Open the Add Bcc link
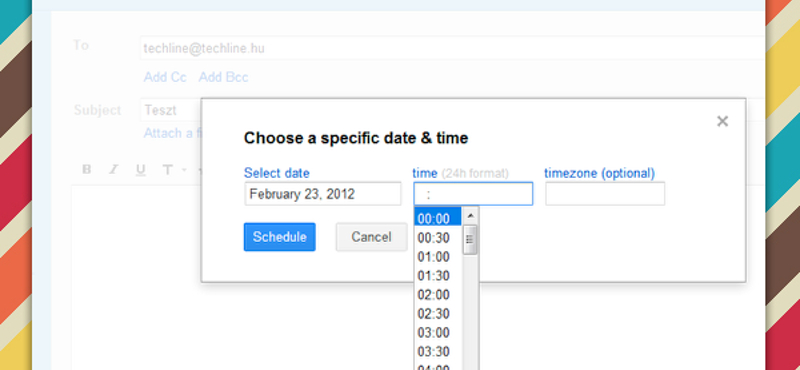The image size is (800, 370). coord(223,78)
